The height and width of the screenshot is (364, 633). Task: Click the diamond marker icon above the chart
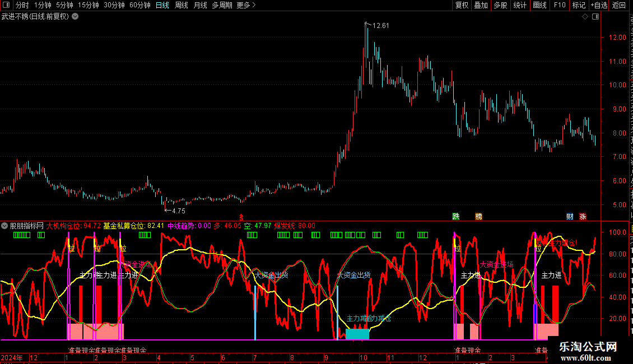[x=585, y=16]
